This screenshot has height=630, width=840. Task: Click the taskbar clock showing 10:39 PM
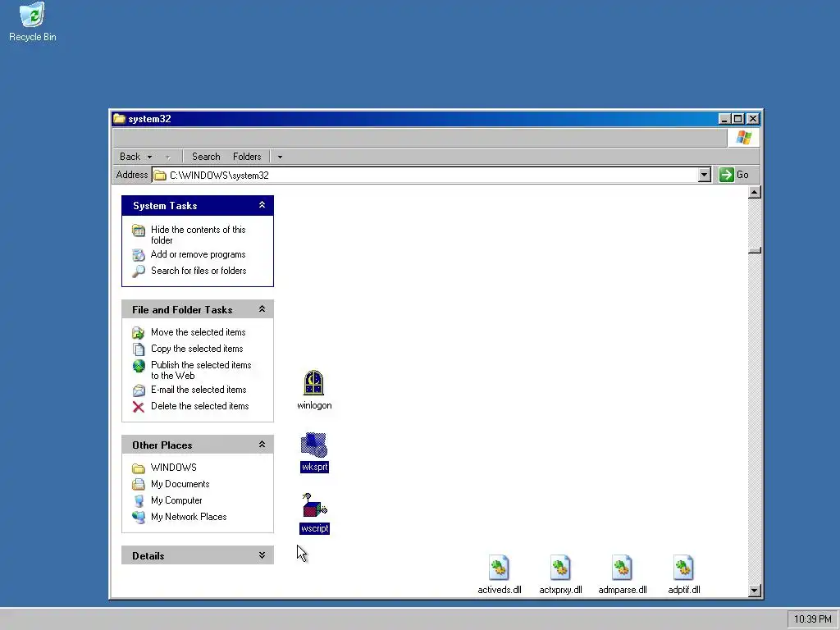click(812, 619)
